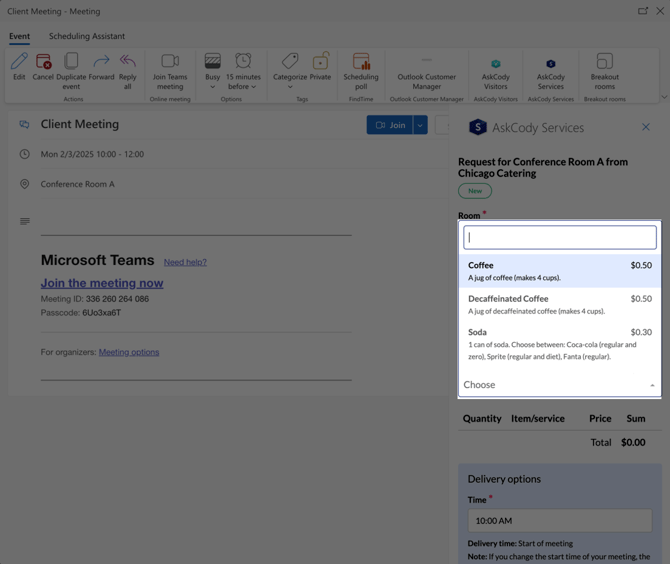The height and width of the screenshot is (564, 670).
Task: Click the Passcode 6Uo3xa6T text
Action: [x=81, y=313]
